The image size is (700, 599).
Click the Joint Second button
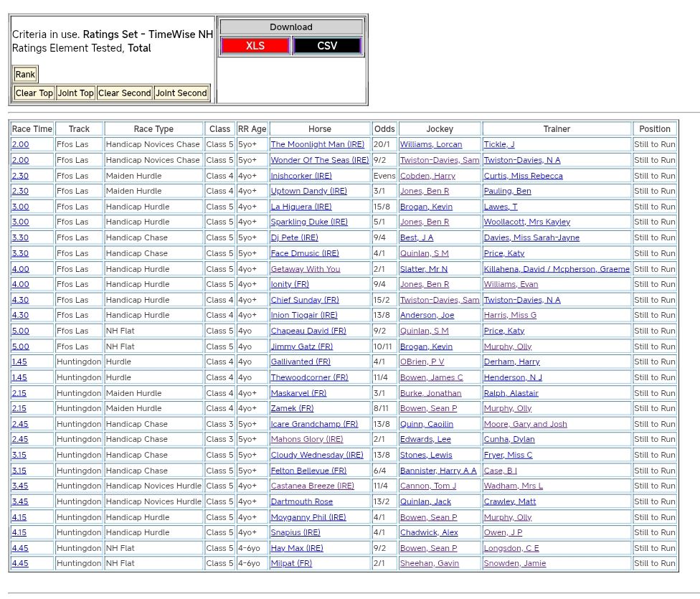[181, 93]
